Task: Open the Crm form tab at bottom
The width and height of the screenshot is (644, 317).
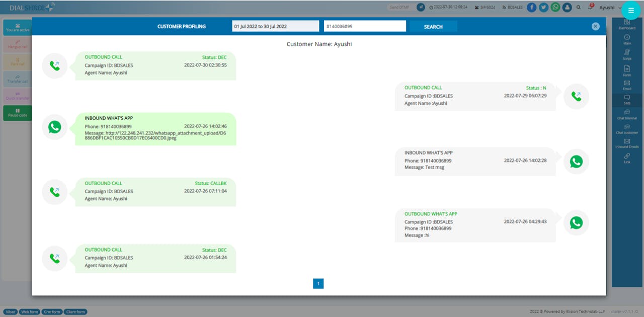Action: tap(52, 312)
